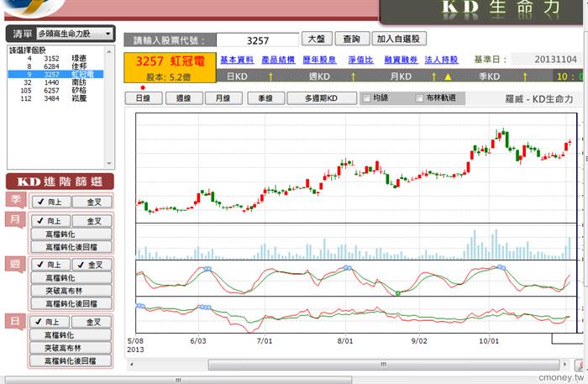Open the 基本資料 basic info link

pos(237,60)
